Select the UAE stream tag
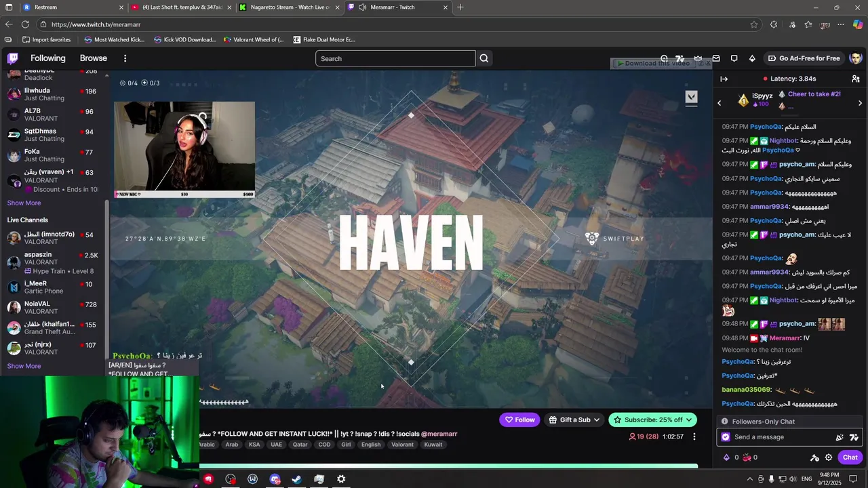The width and height of the screenshot is (868, 488). pyautogui.click(x=276, y=445)
